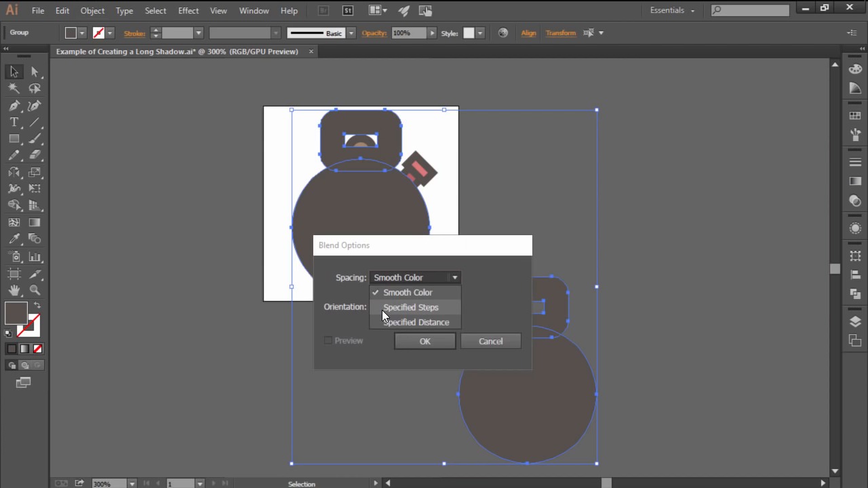The height and width of the screenshot is (488, 868).
Task: Select the Gradient tool
Action: [35, 222]
